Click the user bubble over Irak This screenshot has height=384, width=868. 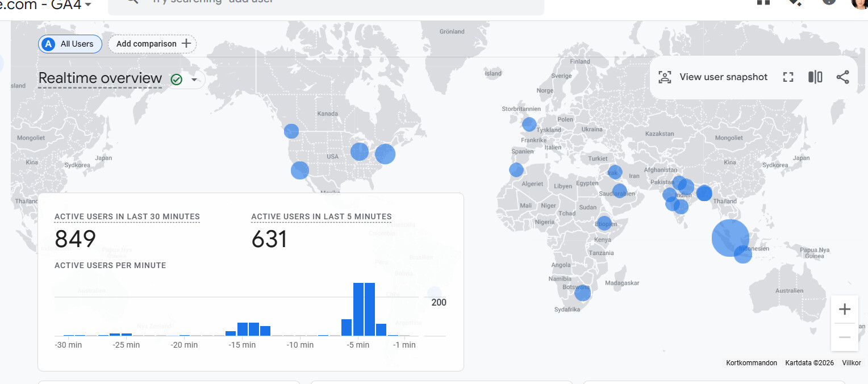pos(615,172)
